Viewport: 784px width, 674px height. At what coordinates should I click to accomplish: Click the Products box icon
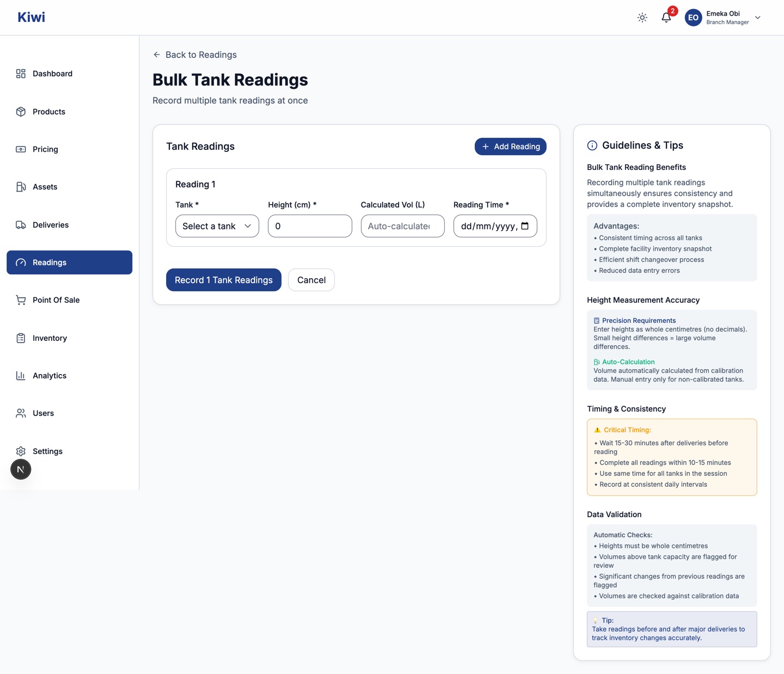click(x=21, y=112)
